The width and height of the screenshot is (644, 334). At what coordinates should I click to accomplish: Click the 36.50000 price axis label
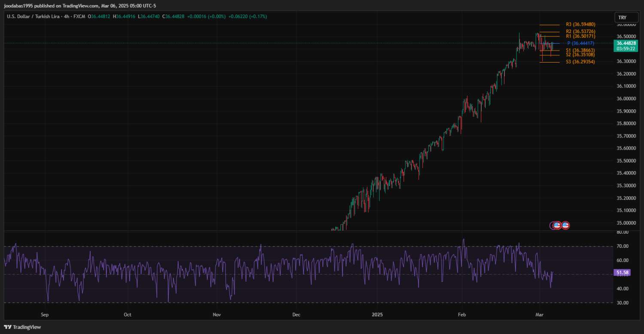pyautogui.click(x=626, y=36)
